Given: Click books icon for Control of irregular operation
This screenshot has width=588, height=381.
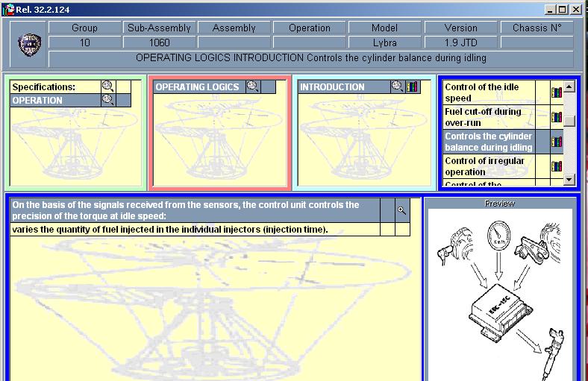Looking at the screenshot, I should point(556,166).
